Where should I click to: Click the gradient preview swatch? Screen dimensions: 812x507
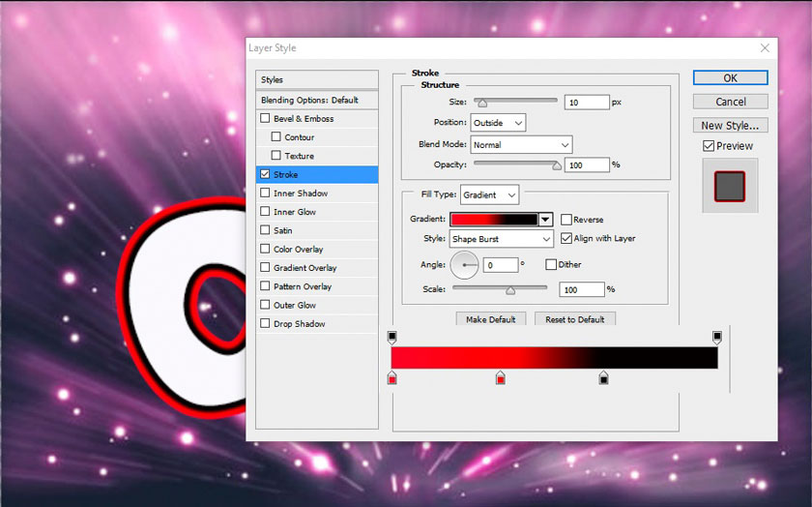[x=495, y=220]
